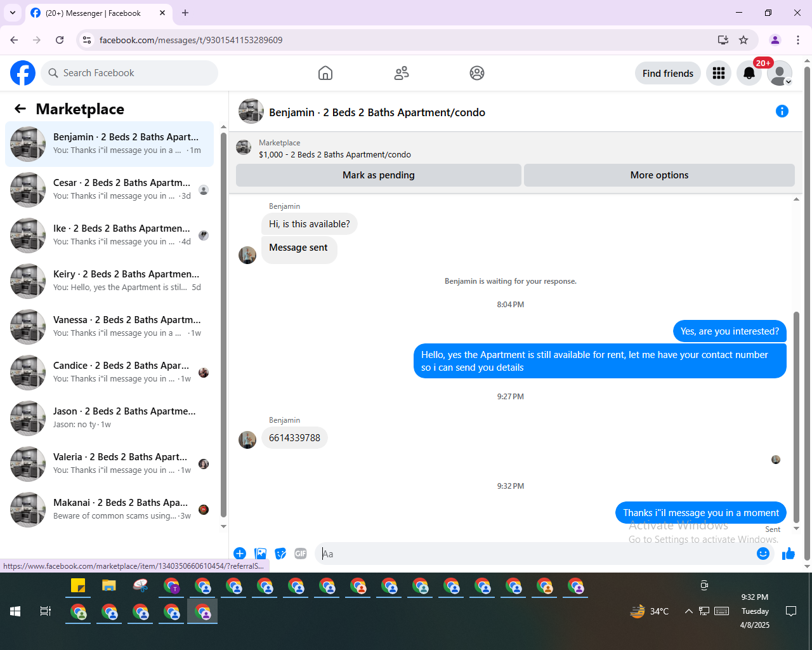Viewport: 812px width, 650px height.
Task: Open the 34°C weather widget
Action: (x=650, y=611)
